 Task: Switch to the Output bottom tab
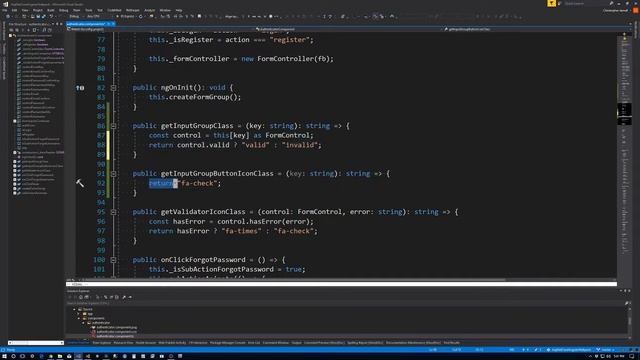coord(296,343)
